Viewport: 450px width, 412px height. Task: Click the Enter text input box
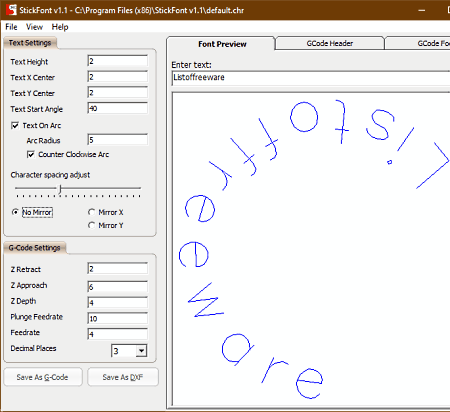311,78
